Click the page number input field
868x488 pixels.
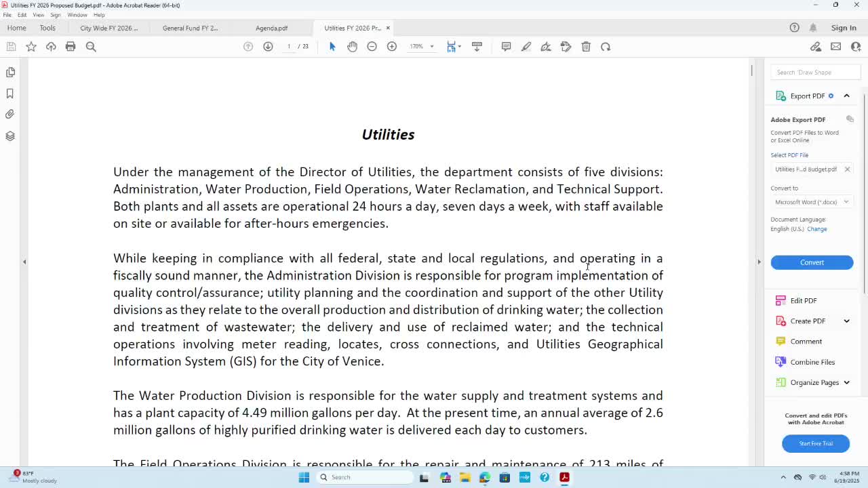pos(289,47)
